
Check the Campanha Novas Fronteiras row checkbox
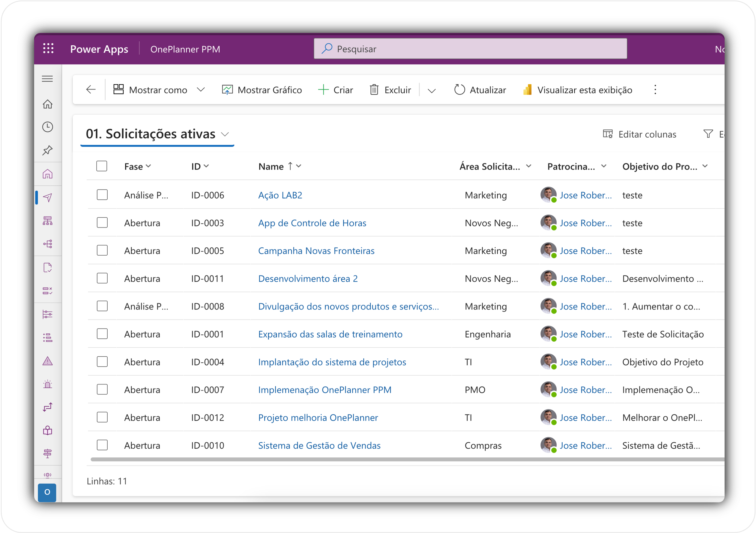102,251
